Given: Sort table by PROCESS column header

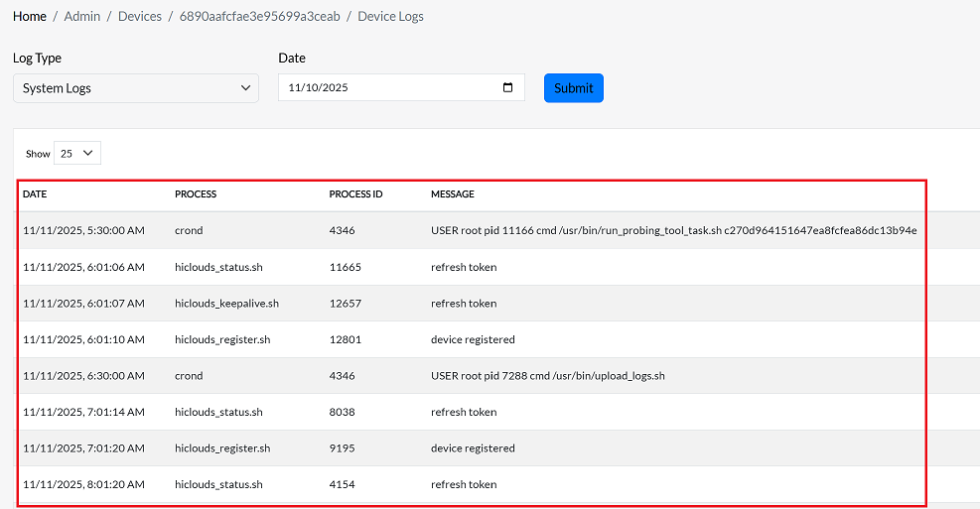Looking at the screenshot, I should pyautogui.click(x=196, y=194).
